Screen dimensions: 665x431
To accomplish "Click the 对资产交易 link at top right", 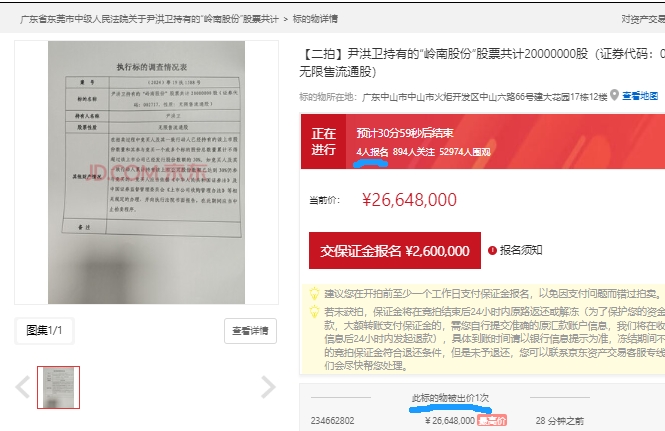I will coord(643,19).
